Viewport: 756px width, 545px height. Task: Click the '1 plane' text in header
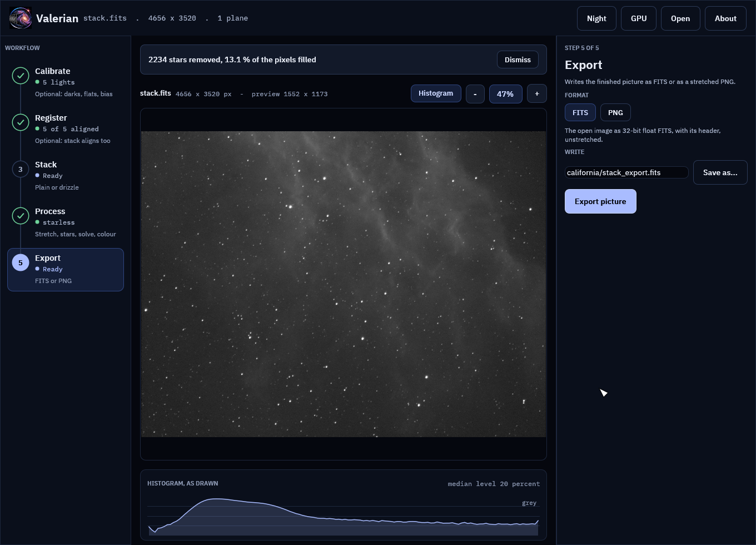click(x=233, y=18)
